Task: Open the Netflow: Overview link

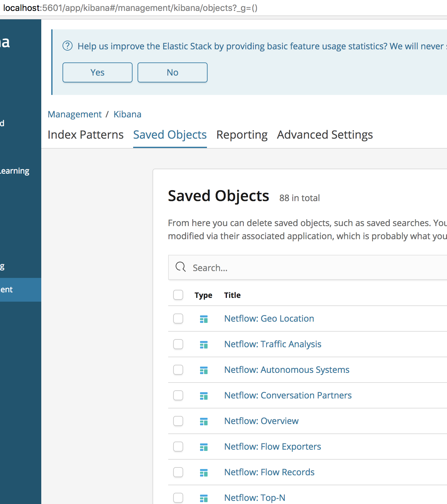Action: click(x=261, y=421)
